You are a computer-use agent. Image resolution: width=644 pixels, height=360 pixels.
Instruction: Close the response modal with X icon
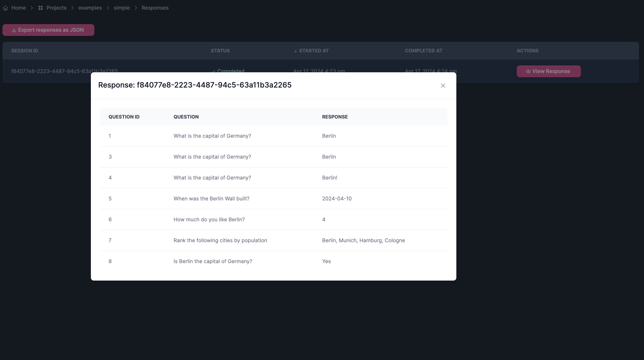coord(443,86)
